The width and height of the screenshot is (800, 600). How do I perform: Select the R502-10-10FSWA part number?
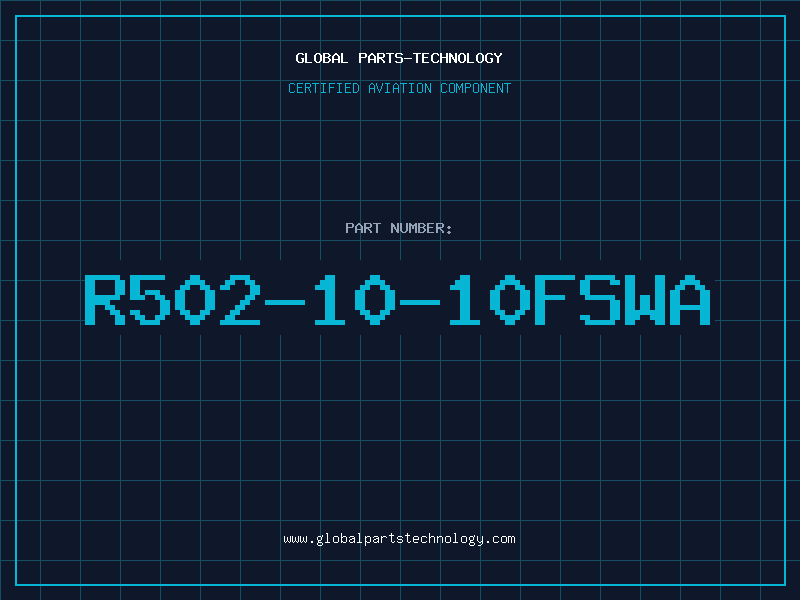coord(397,299)
